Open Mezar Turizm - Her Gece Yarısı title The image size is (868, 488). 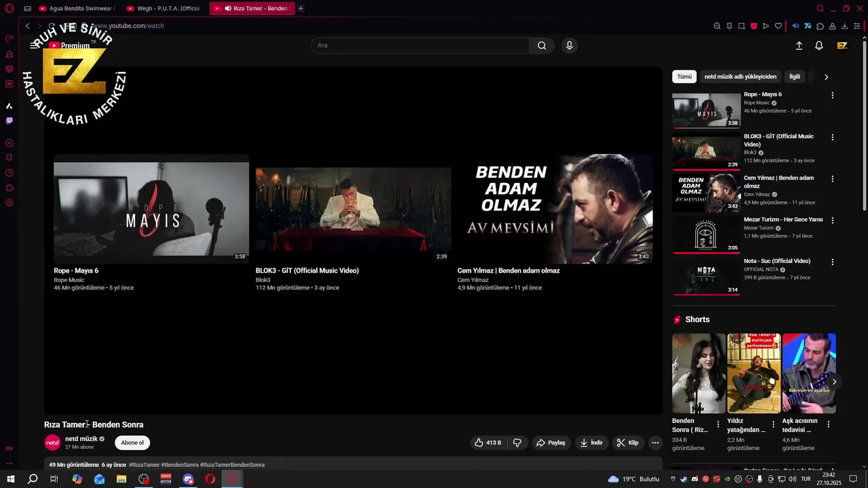(783, 220)
